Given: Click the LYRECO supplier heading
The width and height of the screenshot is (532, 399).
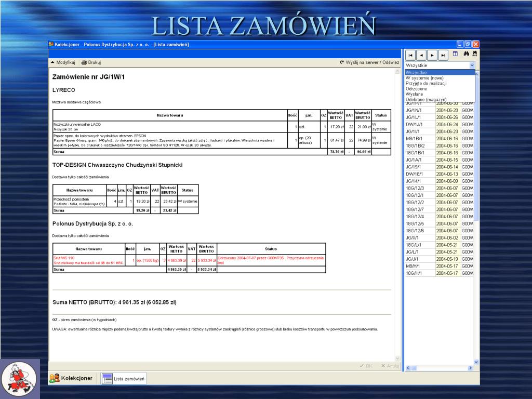Looking at the screenshot, I should pos(64,90).
